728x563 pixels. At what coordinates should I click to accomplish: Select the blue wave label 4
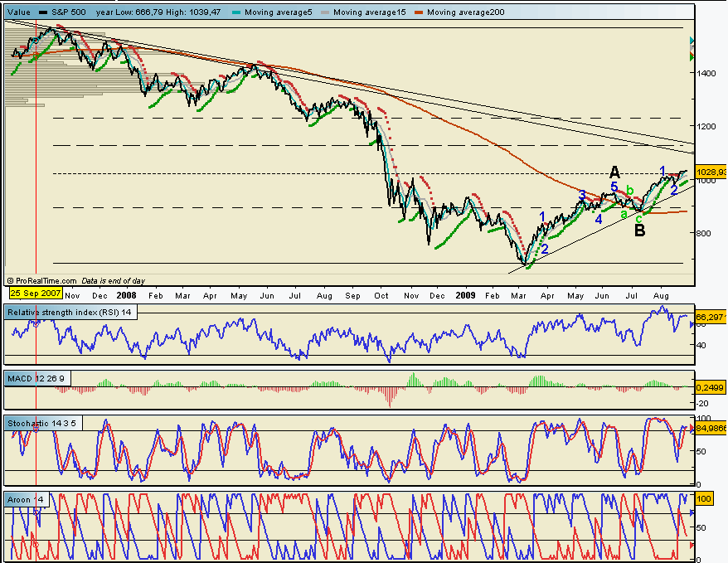click(x=599, y=220)
